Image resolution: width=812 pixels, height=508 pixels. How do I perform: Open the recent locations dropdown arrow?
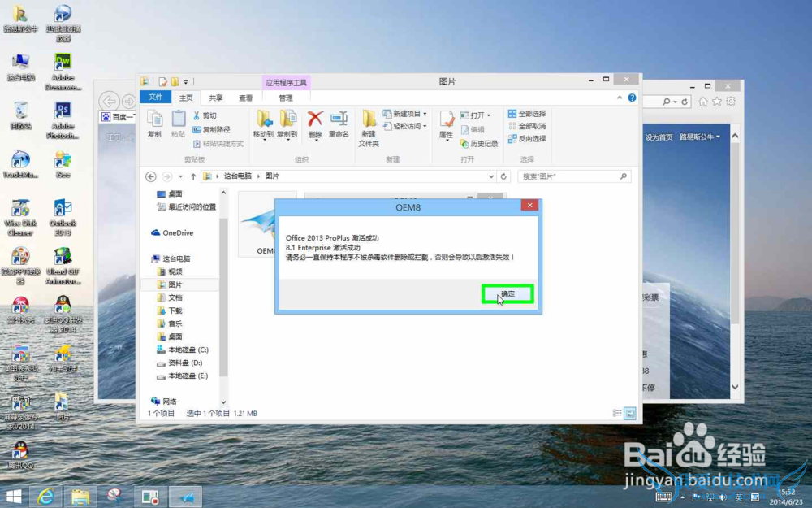[180, 176]
